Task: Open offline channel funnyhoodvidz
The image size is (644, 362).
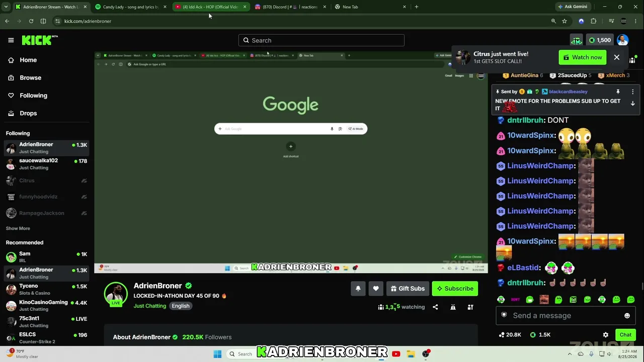Action: 47,197
